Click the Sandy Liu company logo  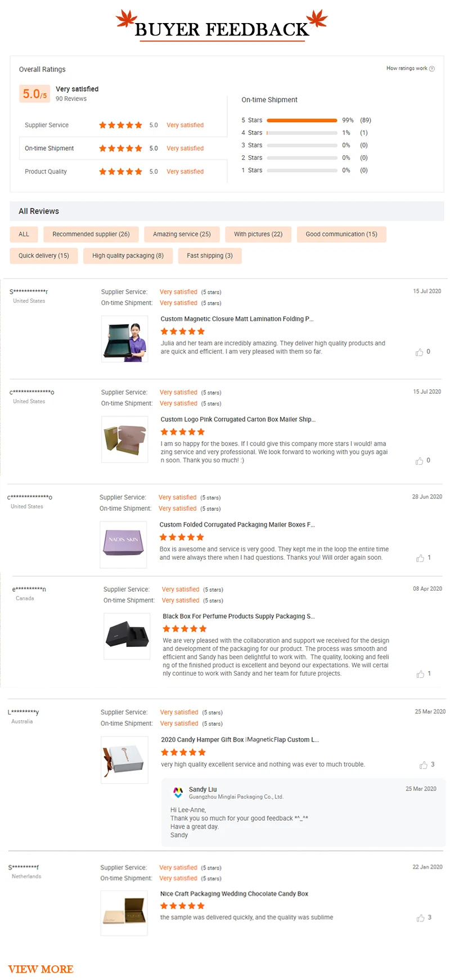pos(178,792)
